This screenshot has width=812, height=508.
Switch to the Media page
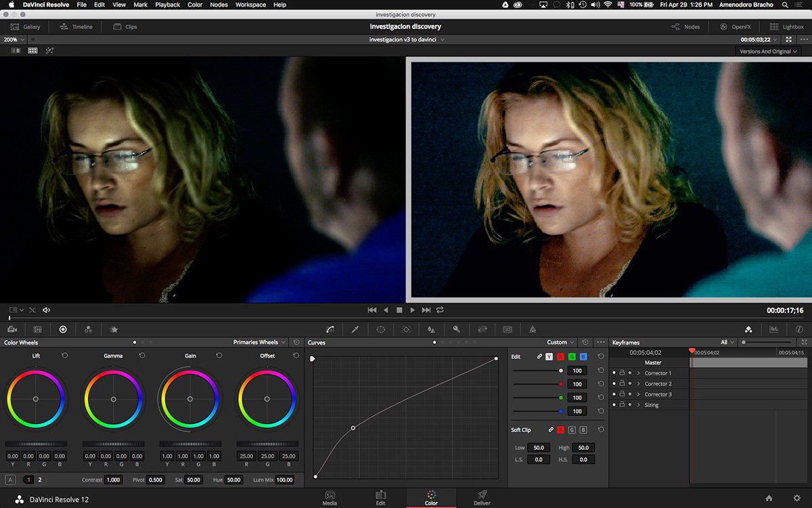[330, 498]
